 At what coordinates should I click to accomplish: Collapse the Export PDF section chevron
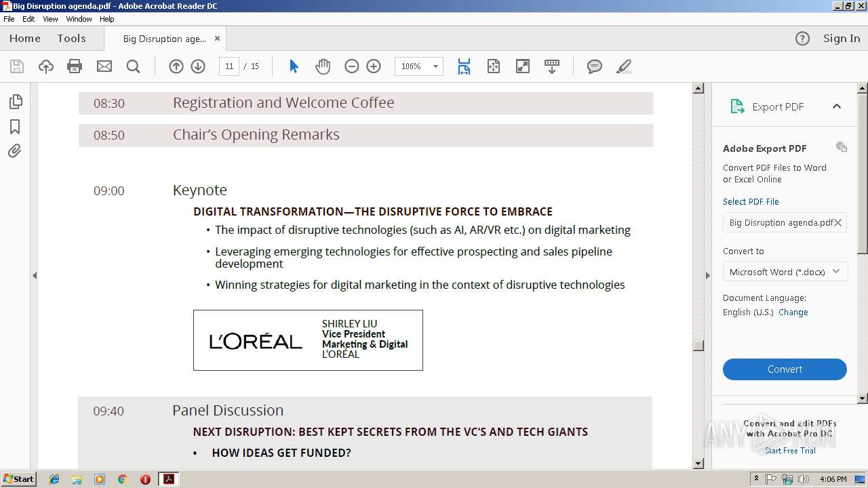coord(837,106)
